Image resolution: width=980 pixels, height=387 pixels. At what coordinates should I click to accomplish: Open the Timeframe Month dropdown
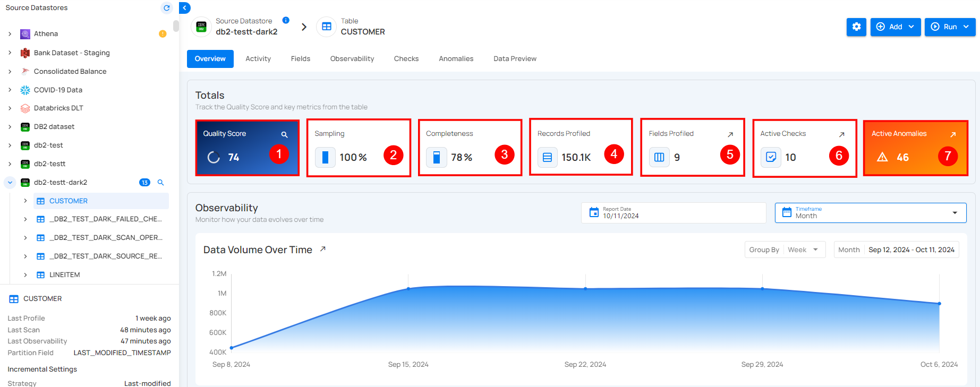point(870,213)
